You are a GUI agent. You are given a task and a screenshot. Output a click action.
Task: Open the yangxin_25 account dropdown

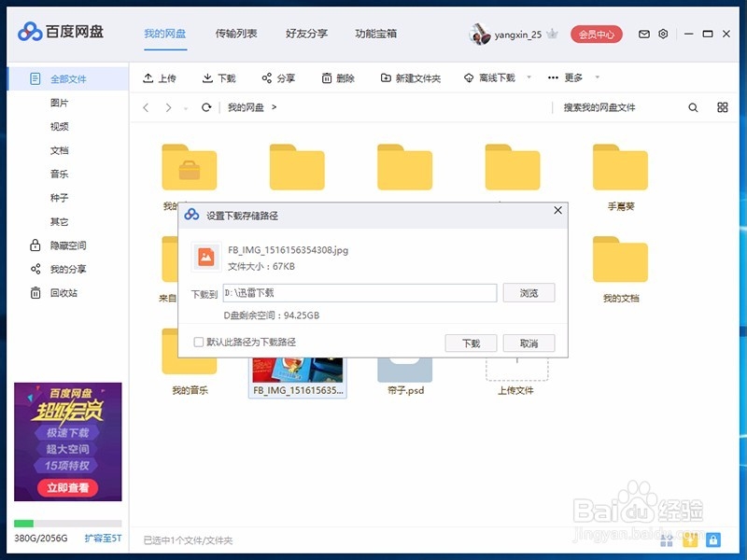(513, 34)
